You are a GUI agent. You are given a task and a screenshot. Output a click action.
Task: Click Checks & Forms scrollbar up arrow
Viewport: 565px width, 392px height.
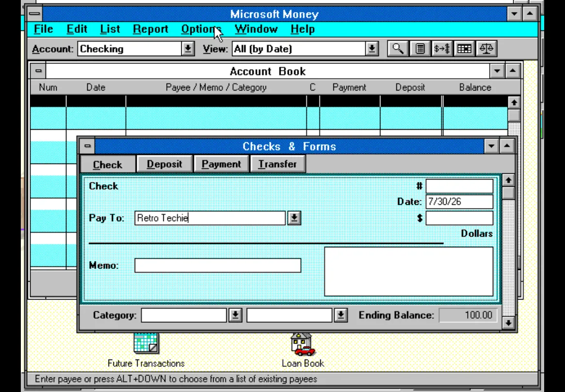pos(508,180)
